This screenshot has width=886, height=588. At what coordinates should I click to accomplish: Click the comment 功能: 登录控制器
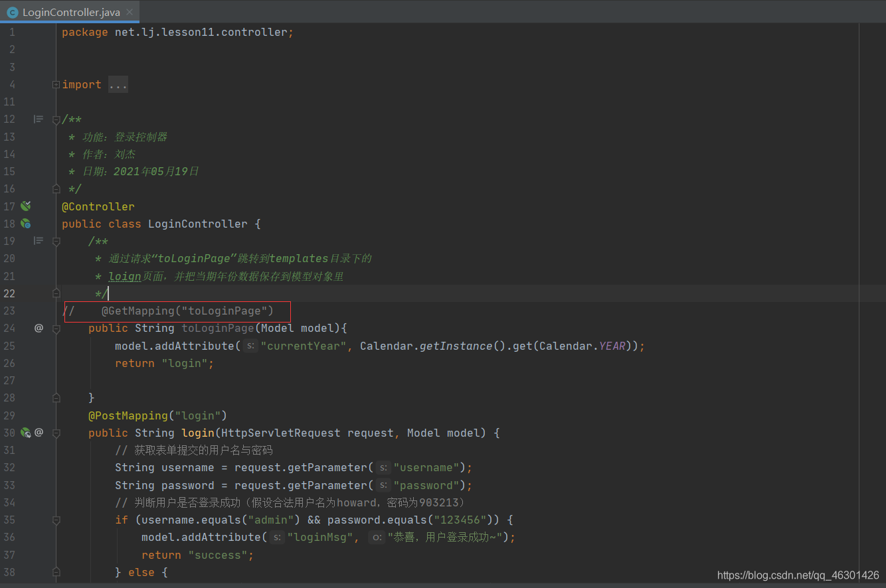[x=118, y=137]
